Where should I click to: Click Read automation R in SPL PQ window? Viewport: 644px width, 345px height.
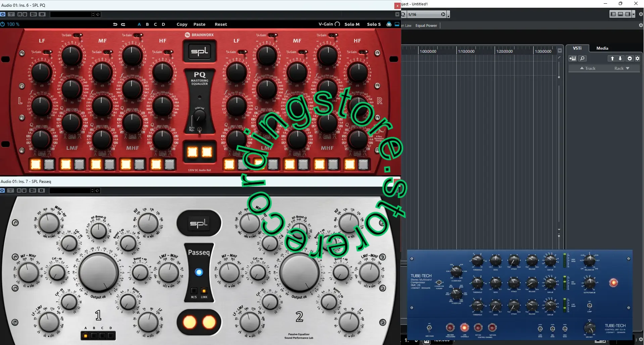coord(19,14)
